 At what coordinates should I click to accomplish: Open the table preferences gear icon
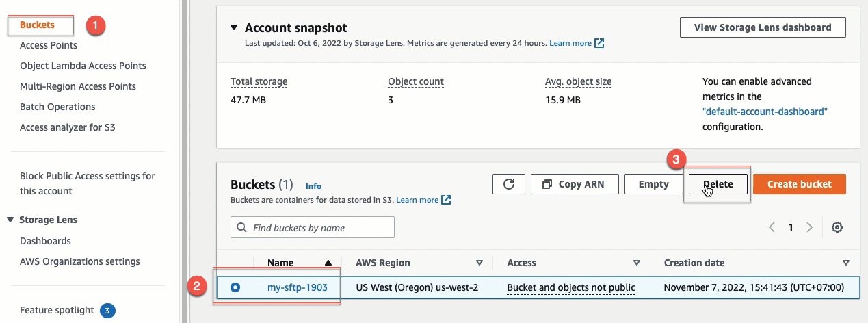(x=836, y=228)
